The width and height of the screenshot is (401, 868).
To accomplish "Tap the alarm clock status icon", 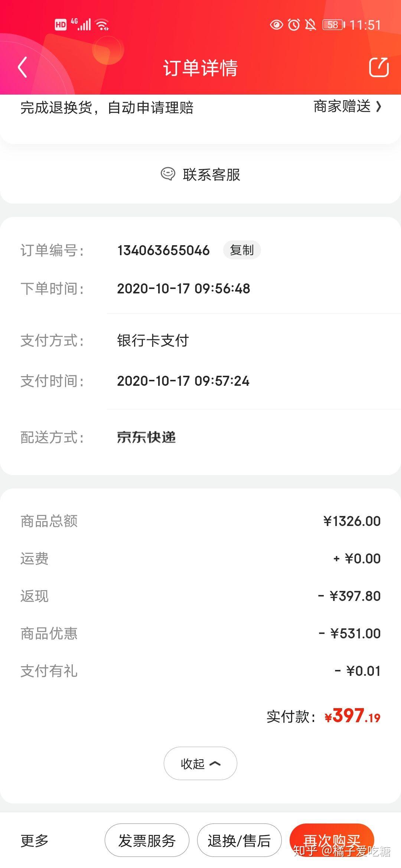I will (294, 25).
